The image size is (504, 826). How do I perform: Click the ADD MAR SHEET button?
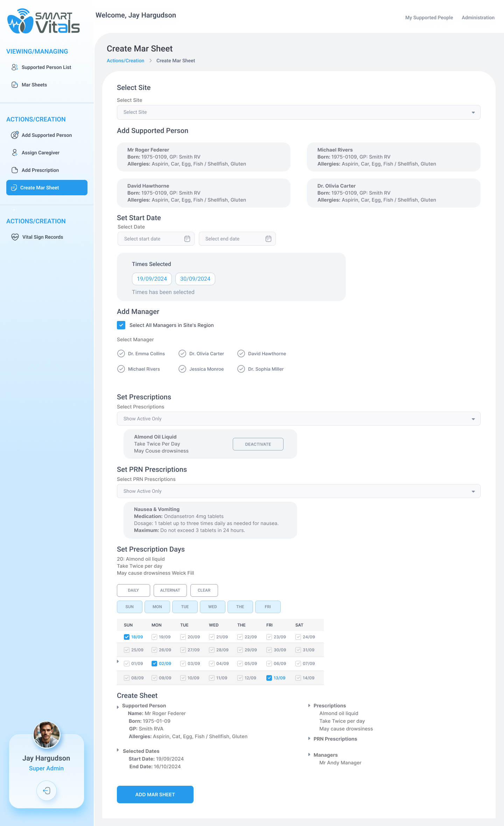pyautogui.click(x=155, y=794)
